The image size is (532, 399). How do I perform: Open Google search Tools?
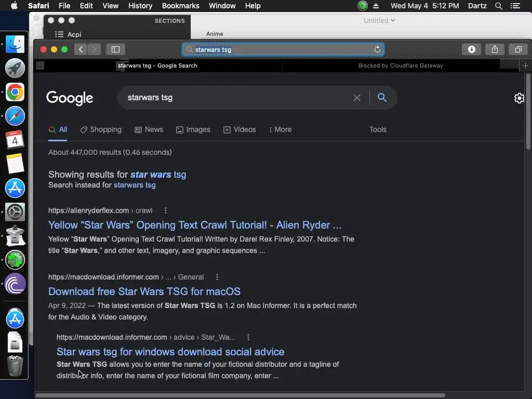pyautogui.click(x=378, y=129)
